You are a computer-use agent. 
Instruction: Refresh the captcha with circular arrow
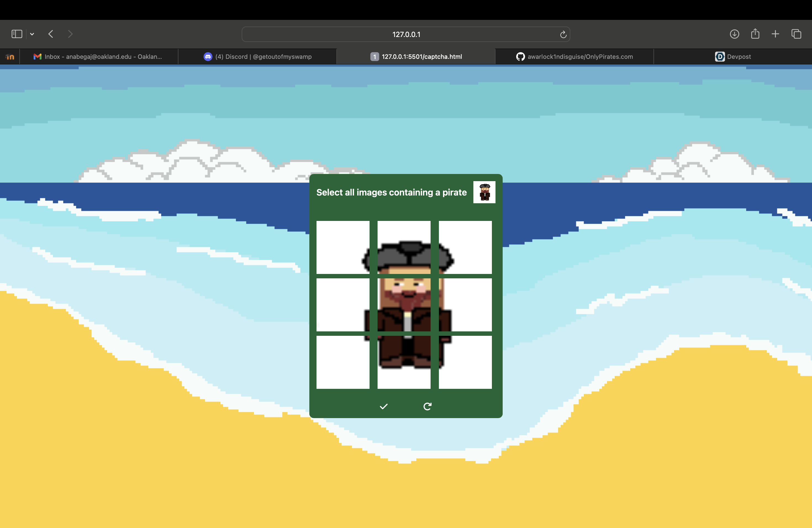point(428,406)
